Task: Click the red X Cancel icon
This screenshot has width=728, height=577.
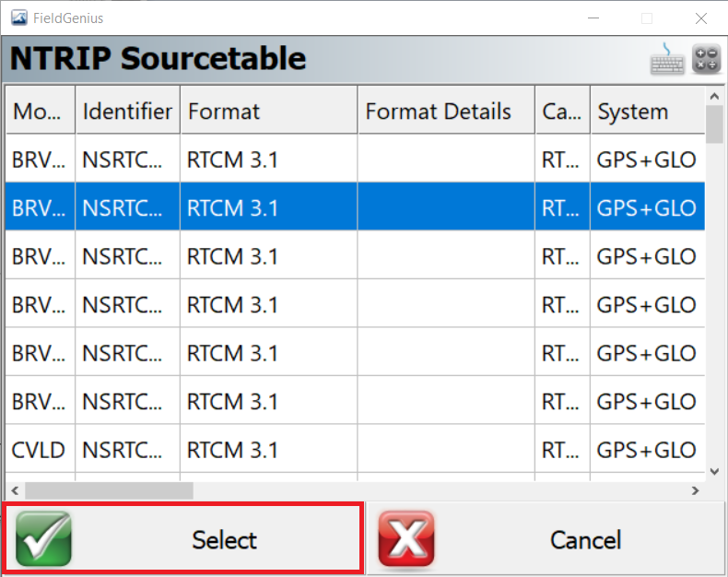Action: pyautogui.click(x=406, y=539)
